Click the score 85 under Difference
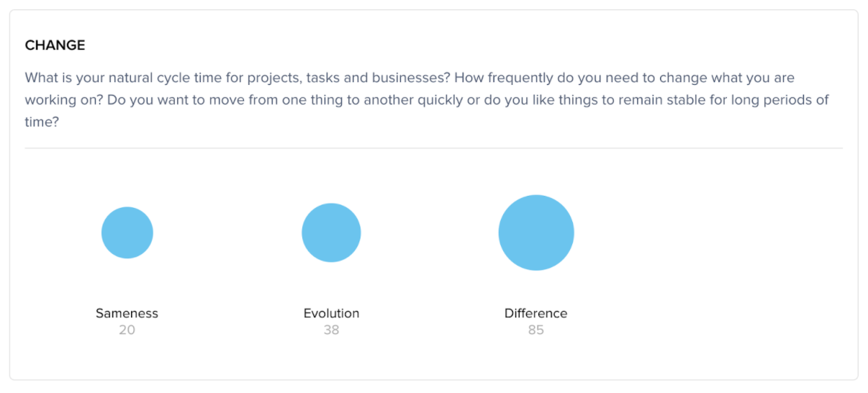This screenshot has height=393, width=868. 535,330
